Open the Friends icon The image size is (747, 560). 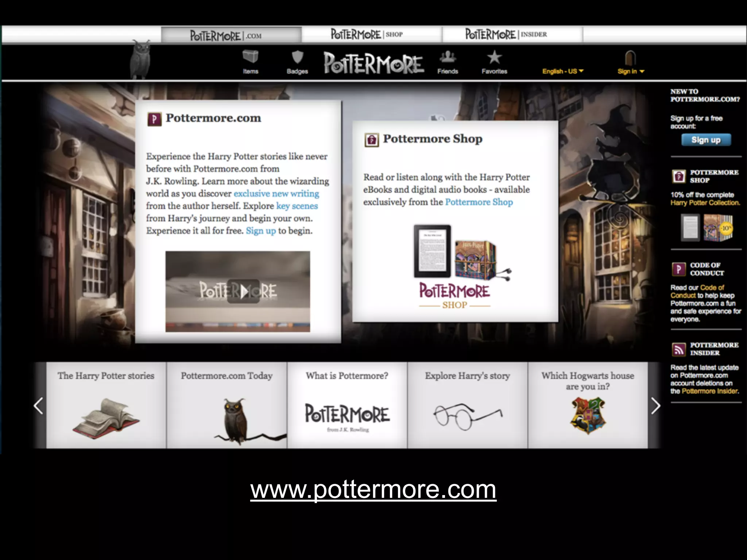(448, 57)
